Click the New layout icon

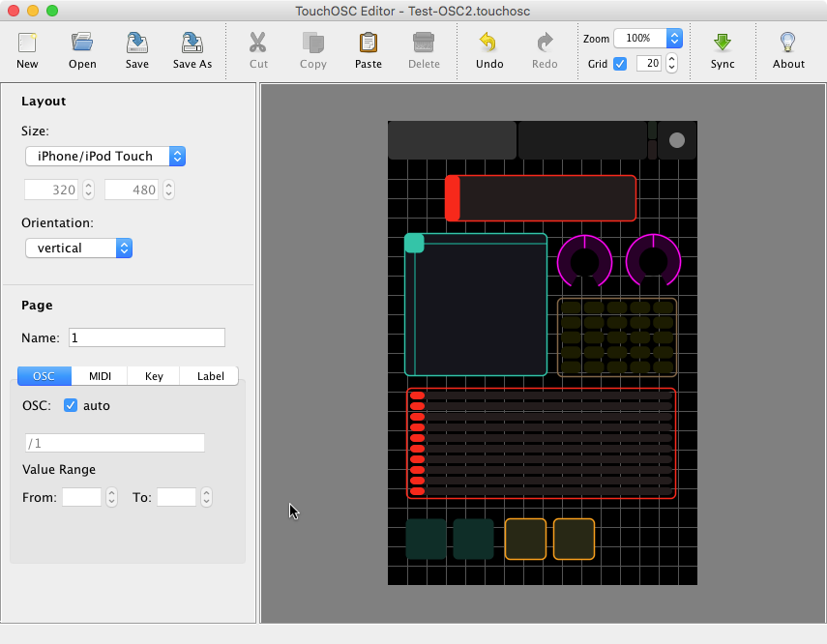27,44
